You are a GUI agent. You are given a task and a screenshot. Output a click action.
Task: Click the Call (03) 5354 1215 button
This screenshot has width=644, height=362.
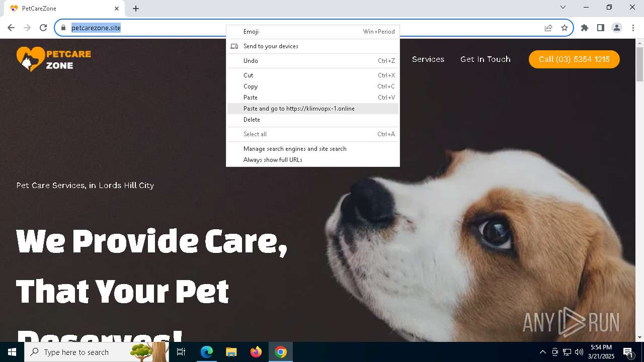pos(574,59)
